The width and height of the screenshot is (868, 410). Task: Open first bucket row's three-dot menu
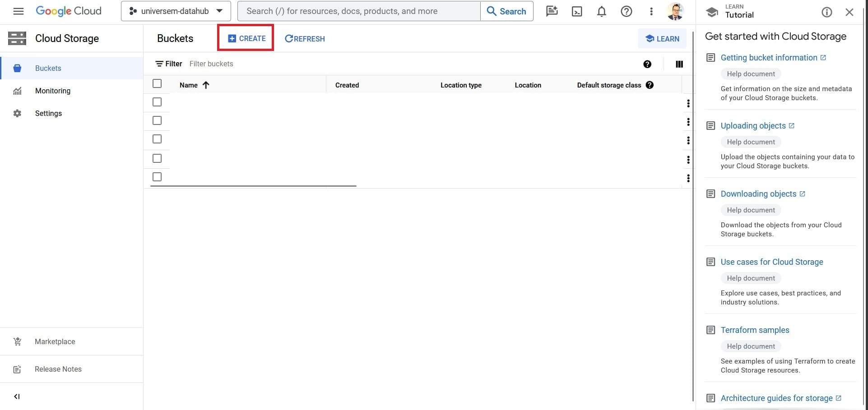click(x=688, y=103)
